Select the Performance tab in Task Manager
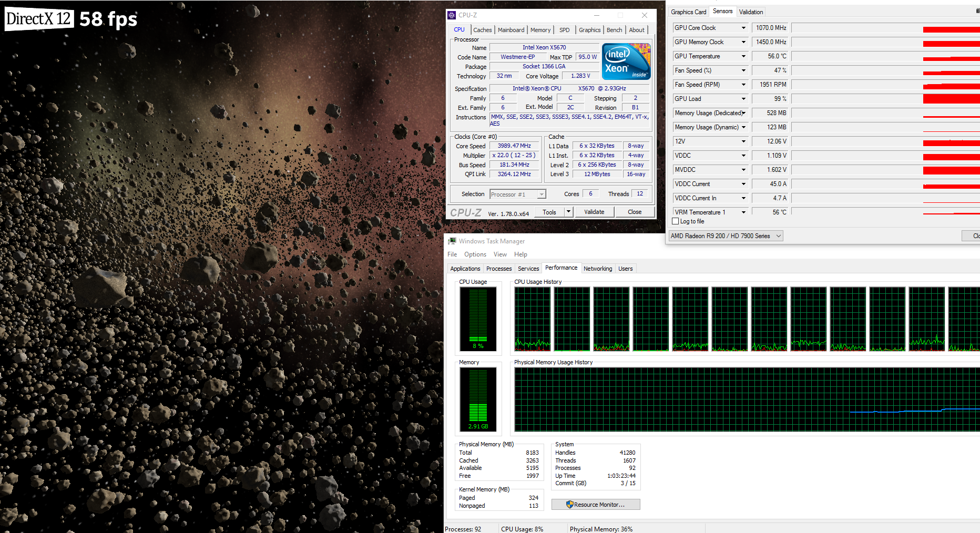This screenshot has height=533, width=980. 561,268
